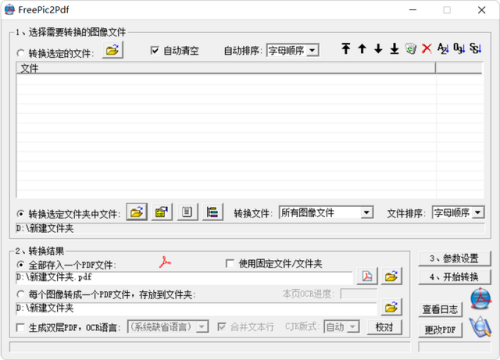Click the A-Z alphabetical sort icon
The image size is (500, 360).
(x=443, y=49)
